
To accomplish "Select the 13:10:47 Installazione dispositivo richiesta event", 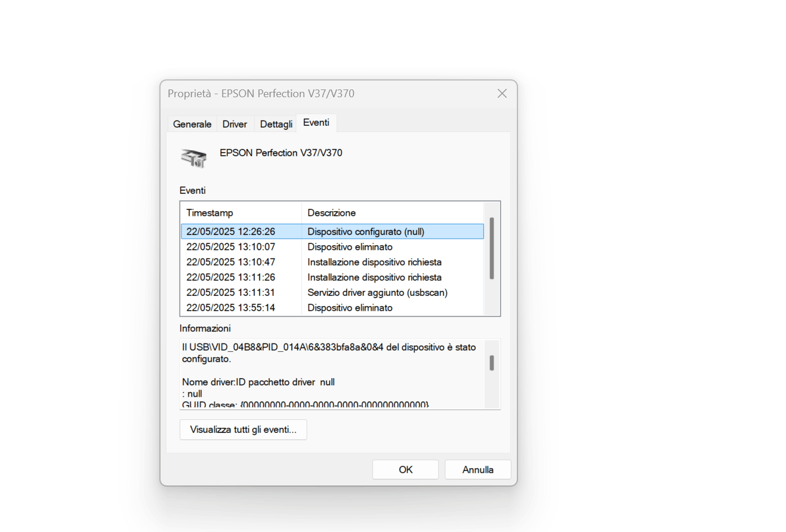I will 332,262.
